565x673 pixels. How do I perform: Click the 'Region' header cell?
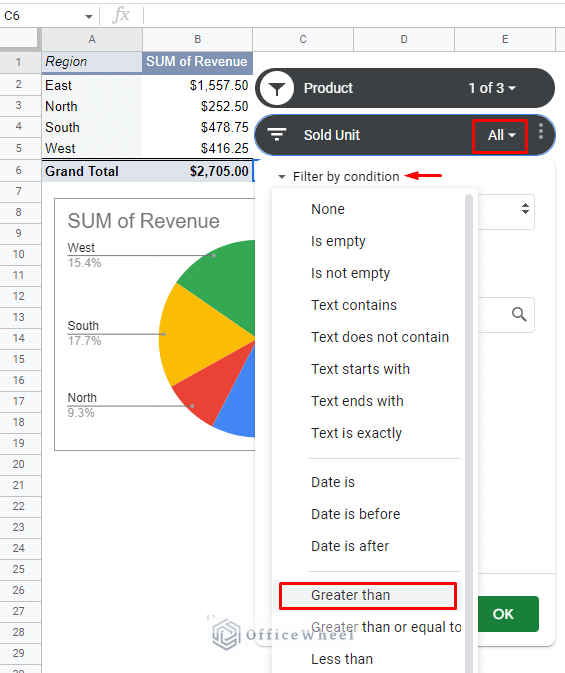point(92,62)
